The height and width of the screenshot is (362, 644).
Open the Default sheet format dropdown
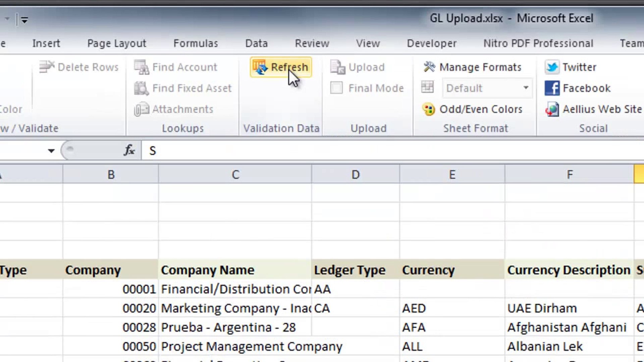(x=526, y=88)
